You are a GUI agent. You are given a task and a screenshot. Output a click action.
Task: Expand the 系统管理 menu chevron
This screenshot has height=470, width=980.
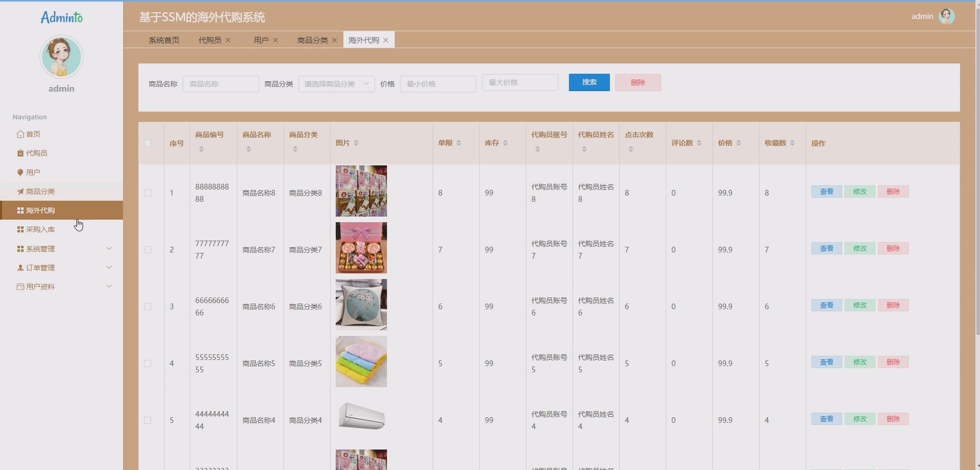(x=109, y=248)
